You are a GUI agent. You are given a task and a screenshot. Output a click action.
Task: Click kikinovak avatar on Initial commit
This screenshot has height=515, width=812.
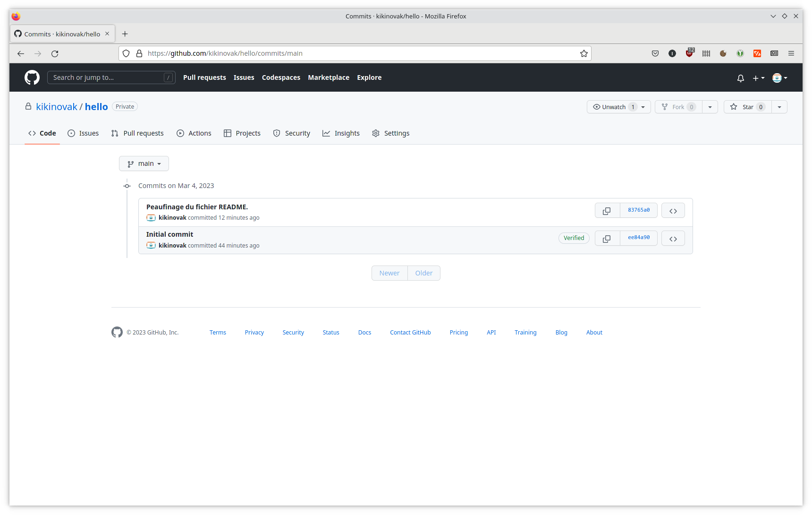(151, 245)
